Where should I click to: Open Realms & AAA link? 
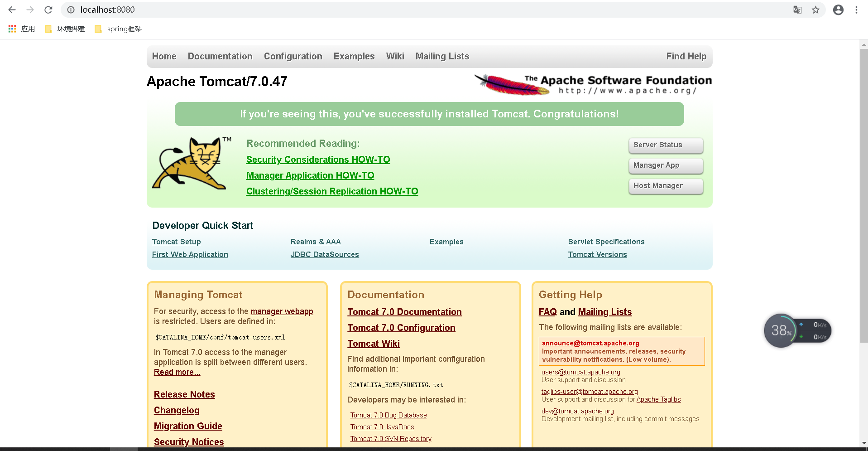click(x=316, y=242)
